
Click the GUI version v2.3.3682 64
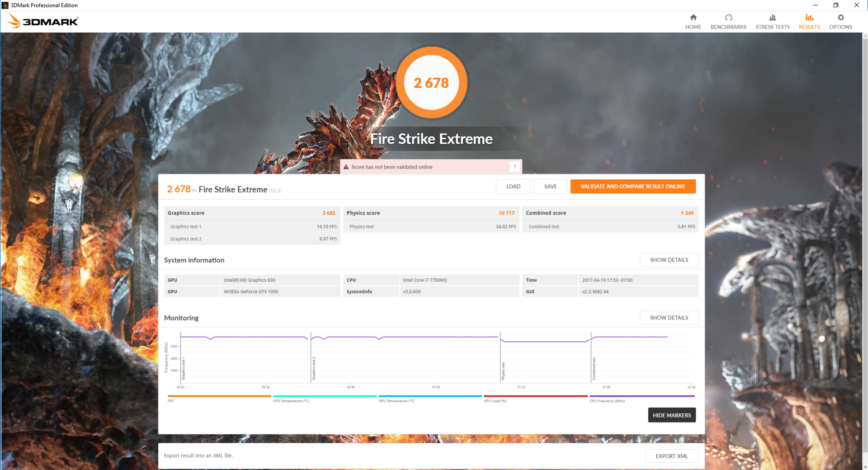point(595,291)
